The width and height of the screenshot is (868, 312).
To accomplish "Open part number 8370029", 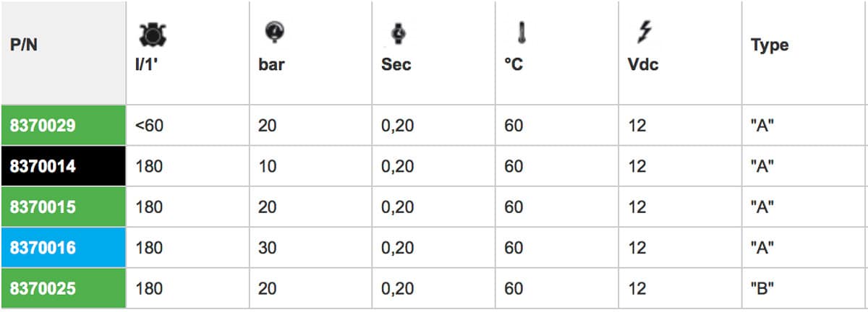I will tap(43, 126).
